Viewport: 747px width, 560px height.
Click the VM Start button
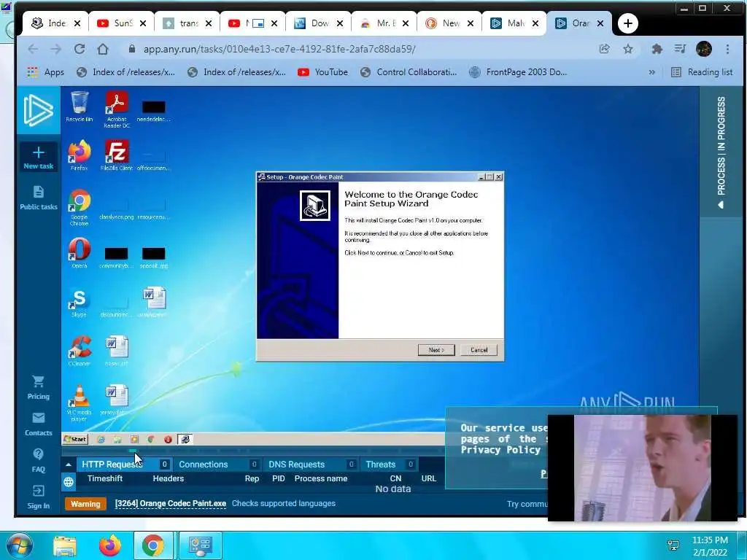click(x=75, y=439)
